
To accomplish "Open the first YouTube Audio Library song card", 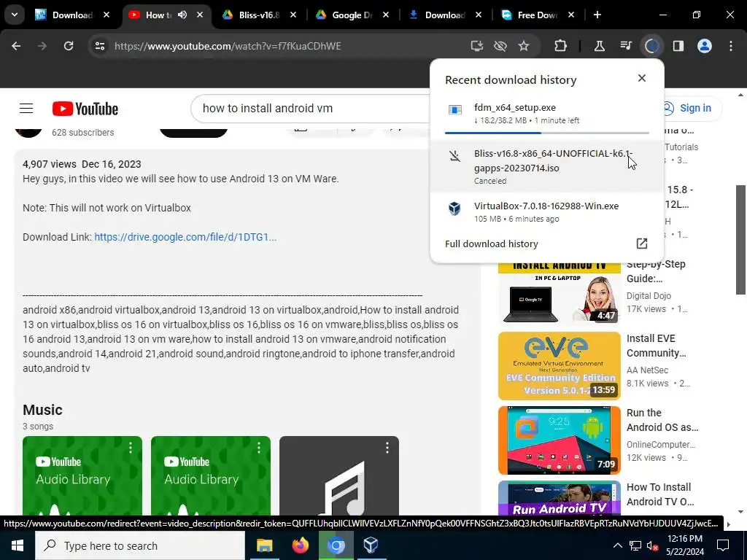I will tap(82, 475).
